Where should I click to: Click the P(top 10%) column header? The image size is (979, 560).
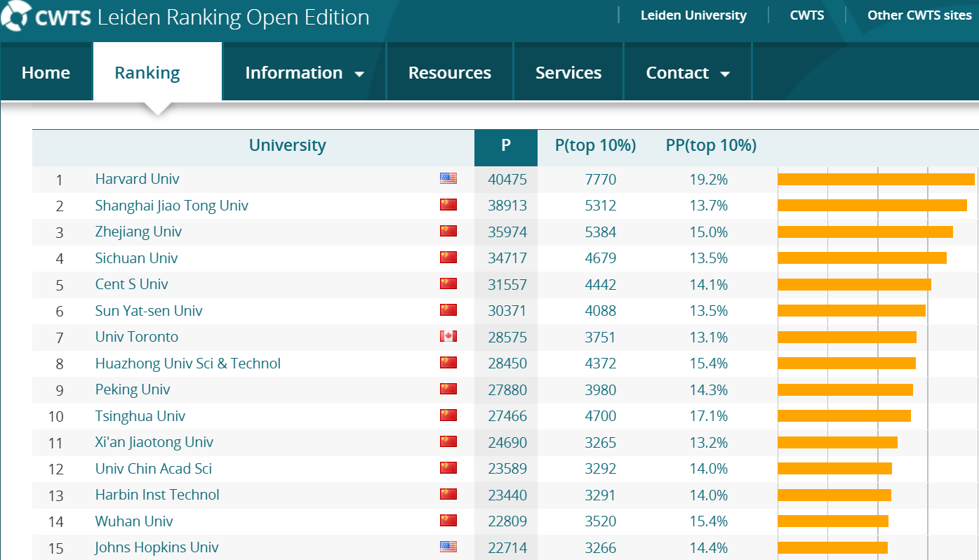[x=595, y=146]
